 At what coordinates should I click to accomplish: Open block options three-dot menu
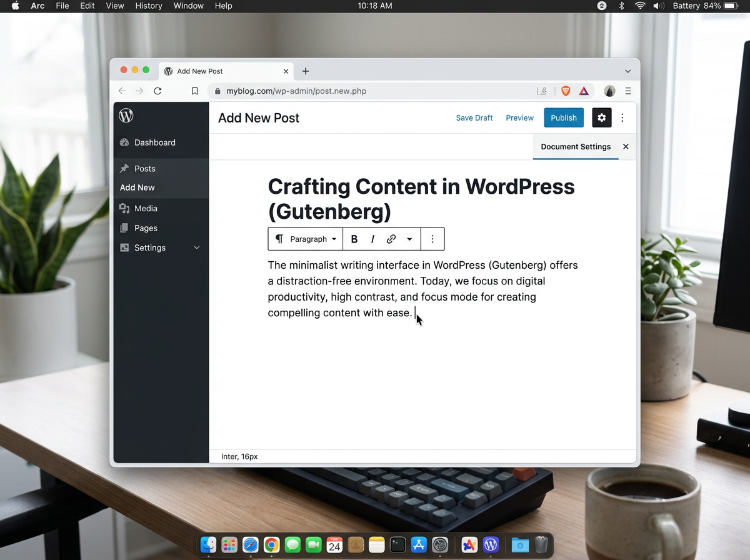coord(432,239)
